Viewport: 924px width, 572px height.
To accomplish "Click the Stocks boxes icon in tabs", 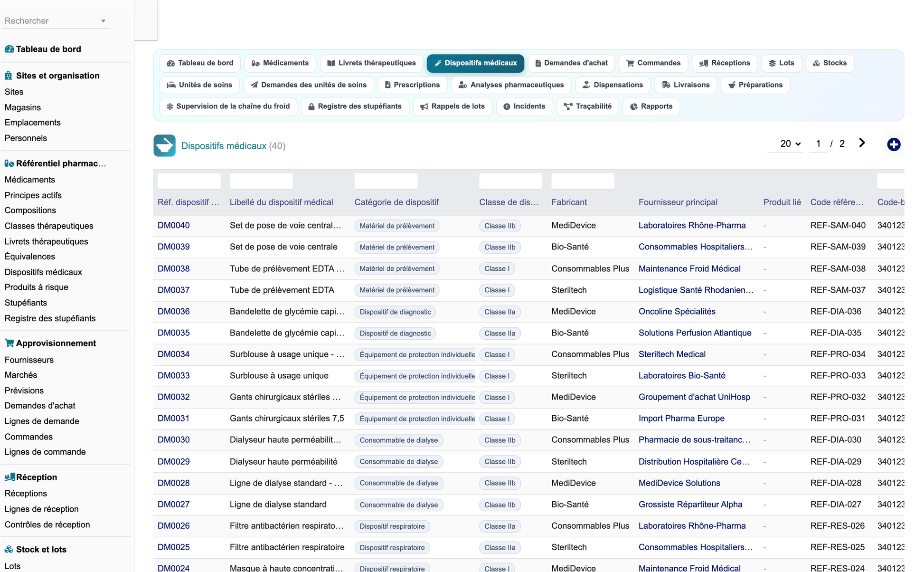I will click(816, 63).
